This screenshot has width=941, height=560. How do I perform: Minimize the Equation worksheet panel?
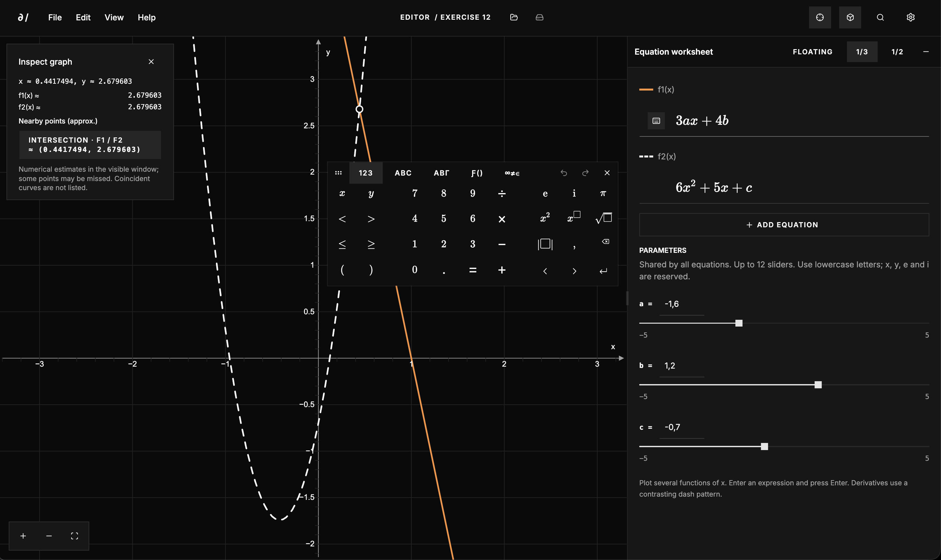tap(926, 52)
